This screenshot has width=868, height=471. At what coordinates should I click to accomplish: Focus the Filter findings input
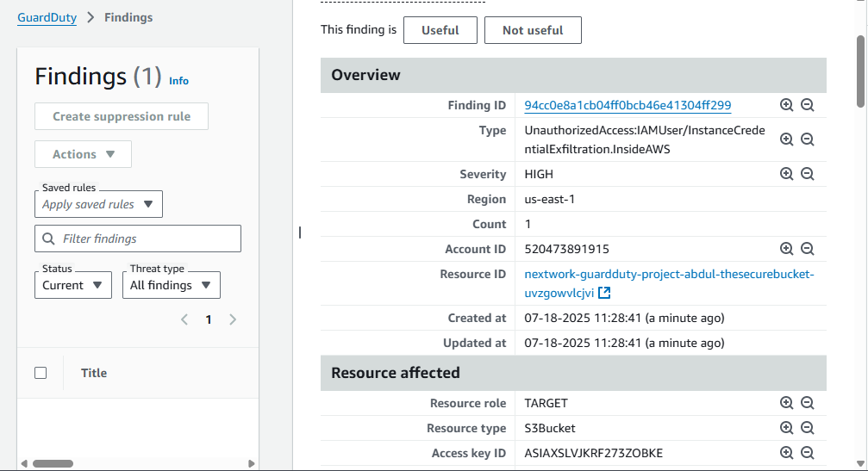(x=138, y=239)
